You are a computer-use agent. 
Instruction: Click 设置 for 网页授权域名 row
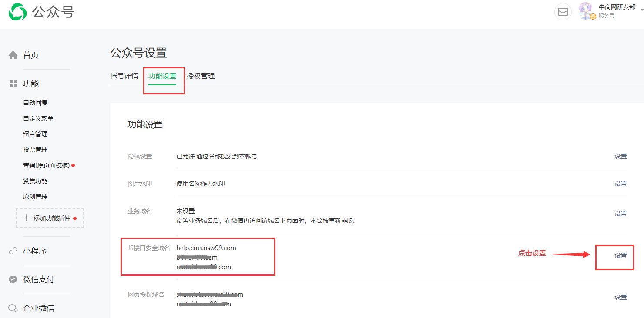pos(621,297)
